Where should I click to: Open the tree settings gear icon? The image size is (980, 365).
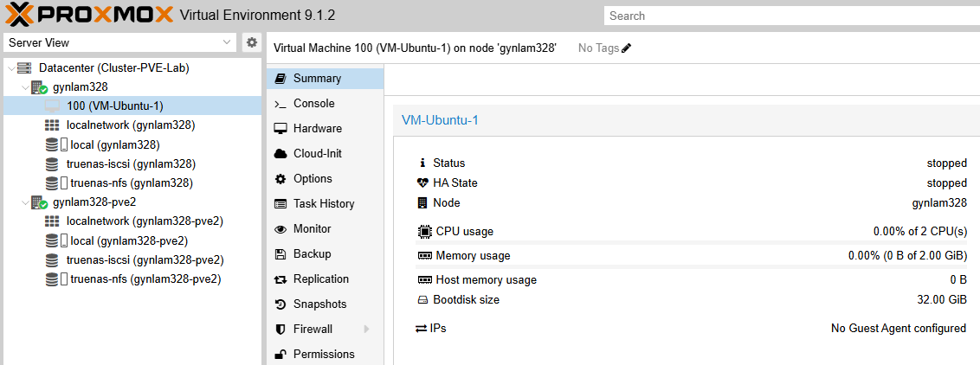[252, 42]
